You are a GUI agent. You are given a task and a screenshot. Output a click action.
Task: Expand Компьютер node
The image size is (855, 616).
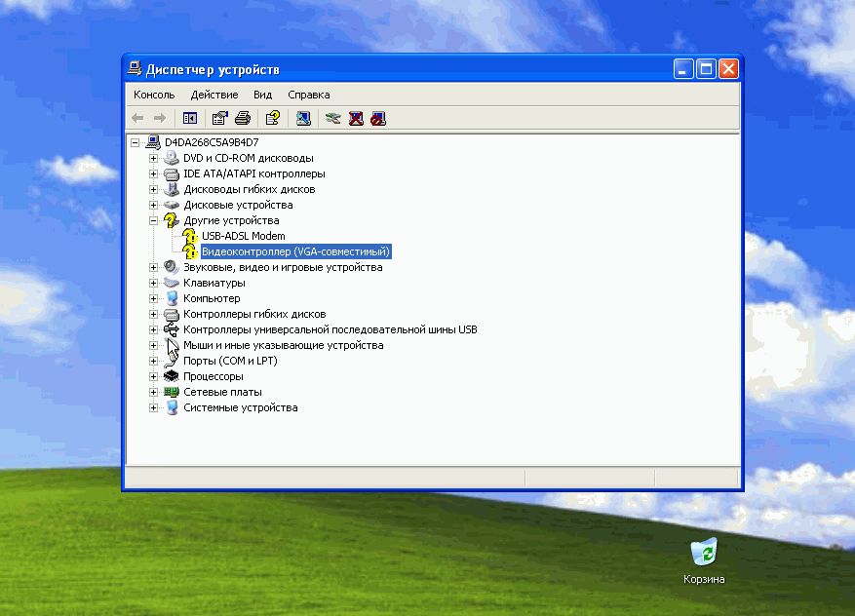point(153,298)
